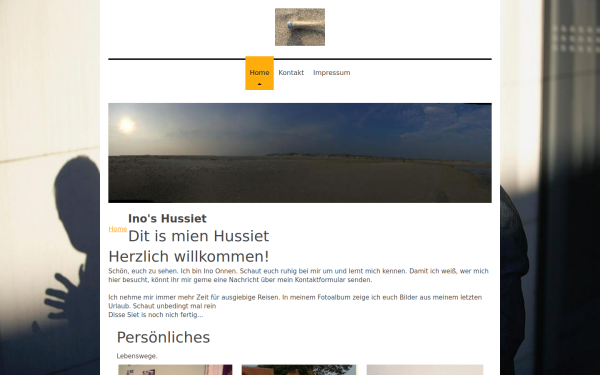The height and width of the screenshot is (375, 600).
Task: Click the heading 'Dit is mien Hussiet'
Action: (x=199, y=236)
